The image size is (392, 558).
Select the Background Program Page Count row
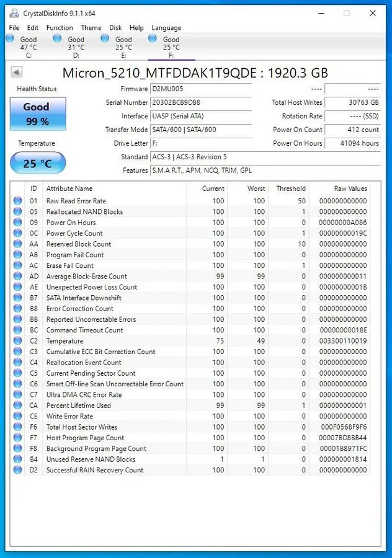coord(190,448)
